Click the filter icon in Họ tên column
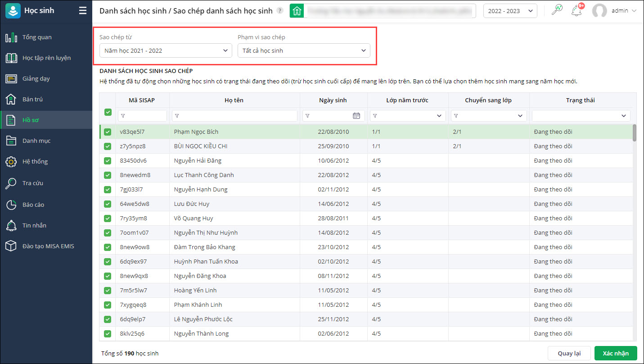The image size is (644, 364). click(x=177, y=116)
